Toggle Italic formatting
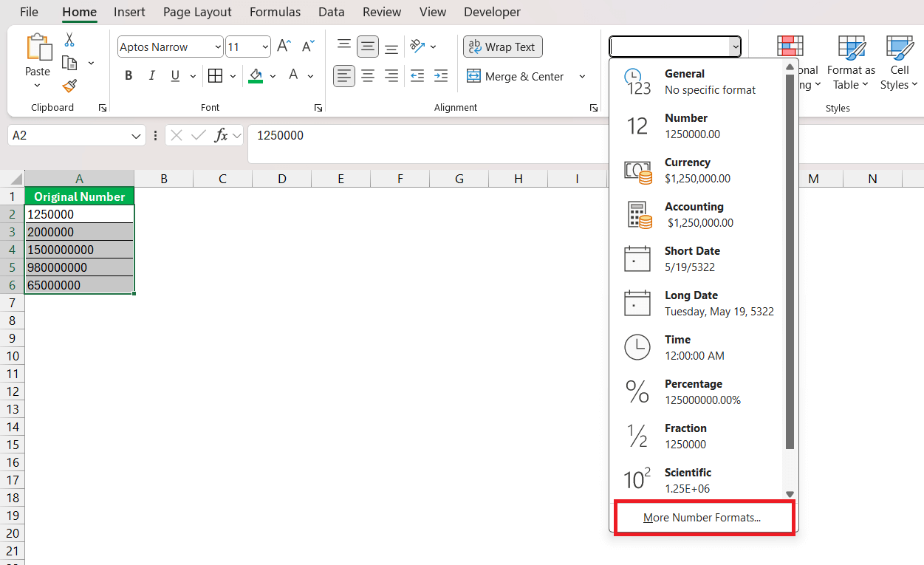The width and height of the screenshot is (924, 565). click(x=152, y=75)
